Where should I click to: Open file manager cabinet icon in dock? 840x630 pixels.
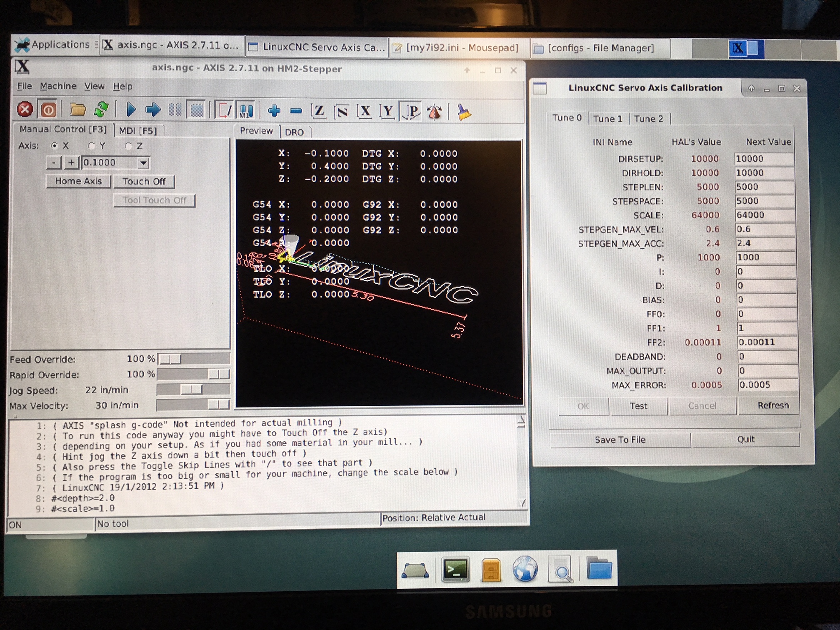click(x=491, y=570)
